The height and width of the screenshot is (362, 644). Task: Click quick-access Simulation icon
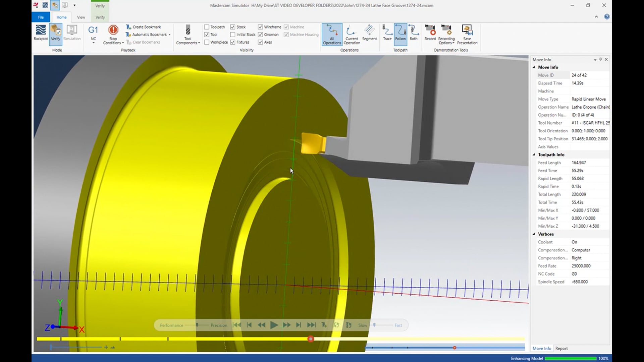(65, 5)
